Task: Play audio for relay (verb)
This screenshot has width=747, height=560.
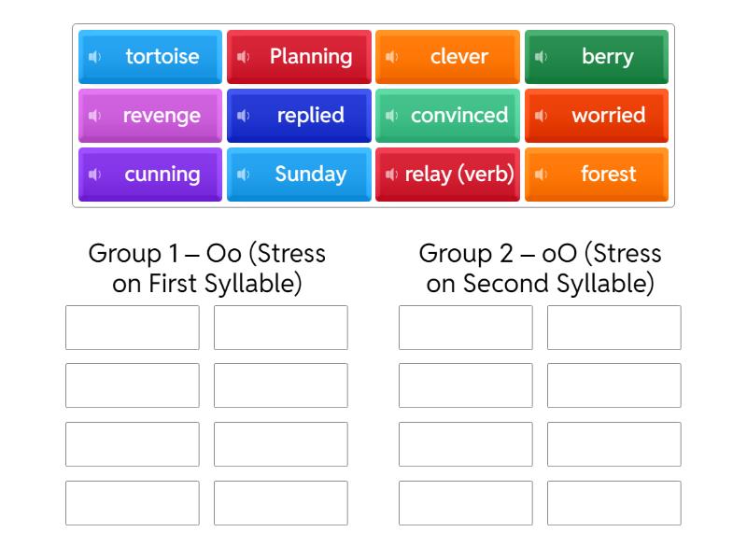Action: click(391, 175)
